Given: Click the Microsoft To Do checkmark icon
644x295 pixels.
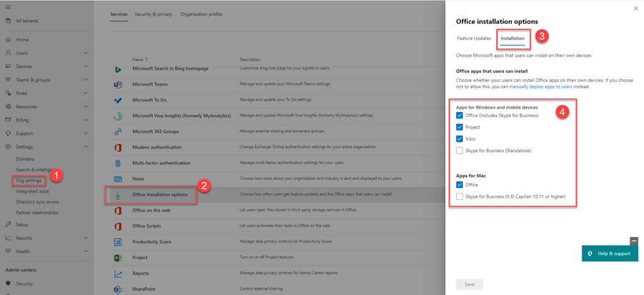Looking at the screenshot, I should point(118,100).
